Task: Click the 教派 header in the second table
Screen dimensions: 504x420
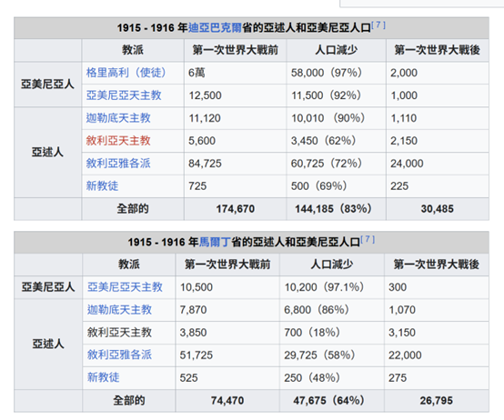Action: click(129, 265)
